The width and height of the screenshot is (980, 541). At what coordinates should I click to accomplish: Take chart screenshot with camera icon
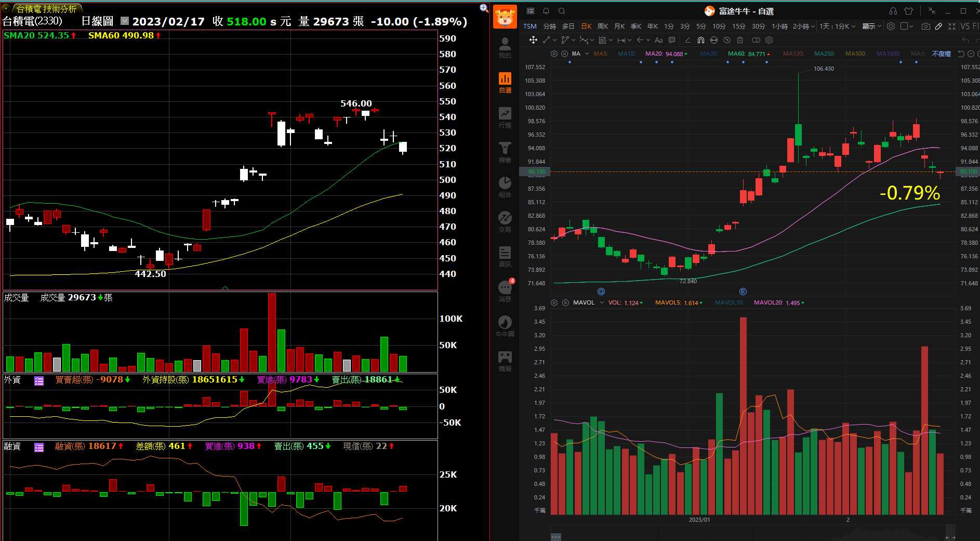pyautogui.click(x=926, y=26)
